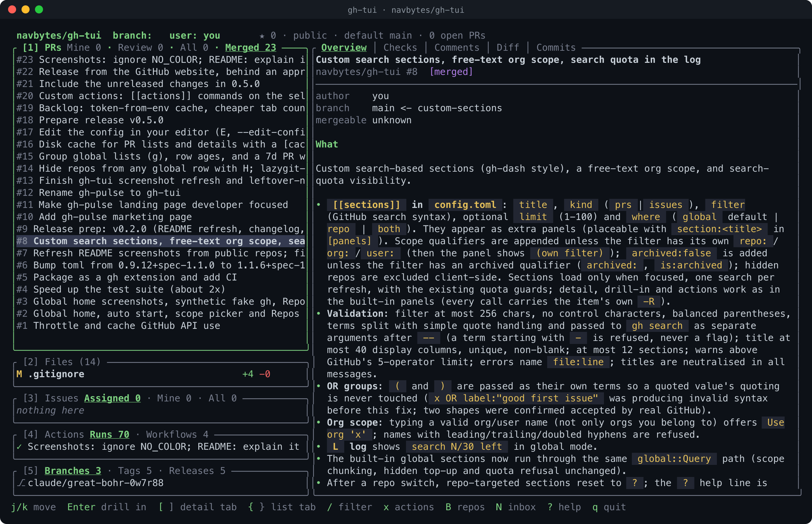Select PR #16 Disk cache for PR lists
The width and height of the screenshot is (812, 524).
click(x=161, y=144)
